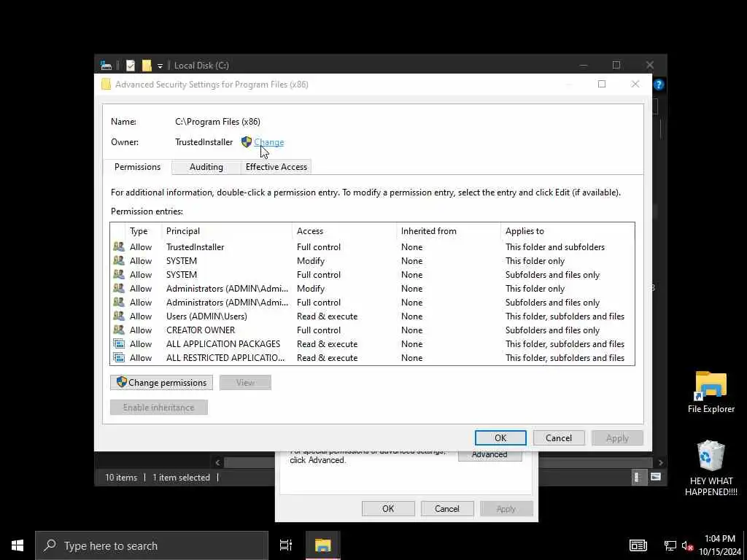Select the SYSTEM Full control permission entry
The height and width of the screenshot is (560, 747).
(372, 275)
